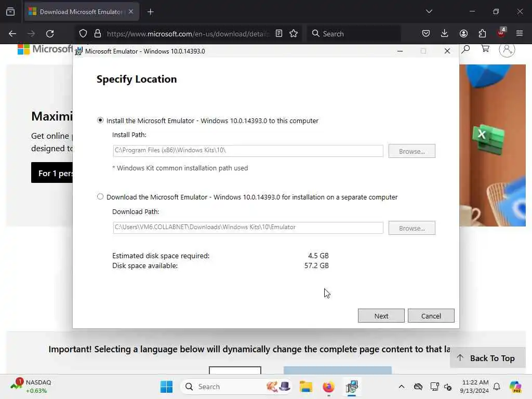Click the site security padlock icon
Viewport: 532px width, 399px height.
(98, 33)
